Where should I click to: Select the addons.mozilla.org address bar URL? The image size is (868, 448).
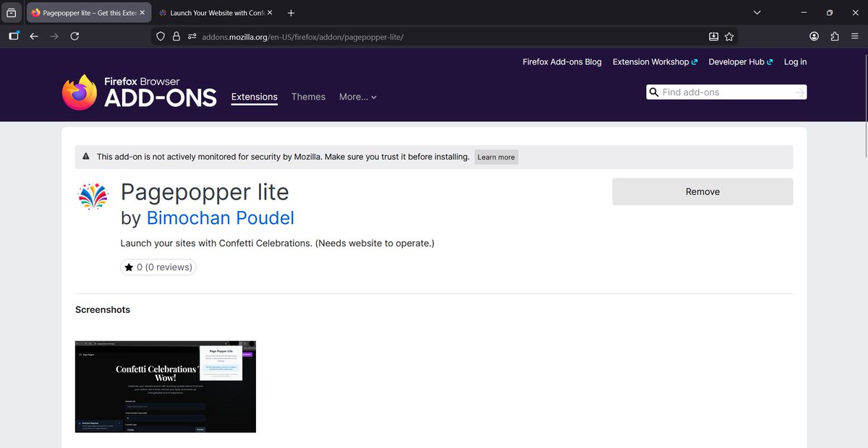coord(302,36)
